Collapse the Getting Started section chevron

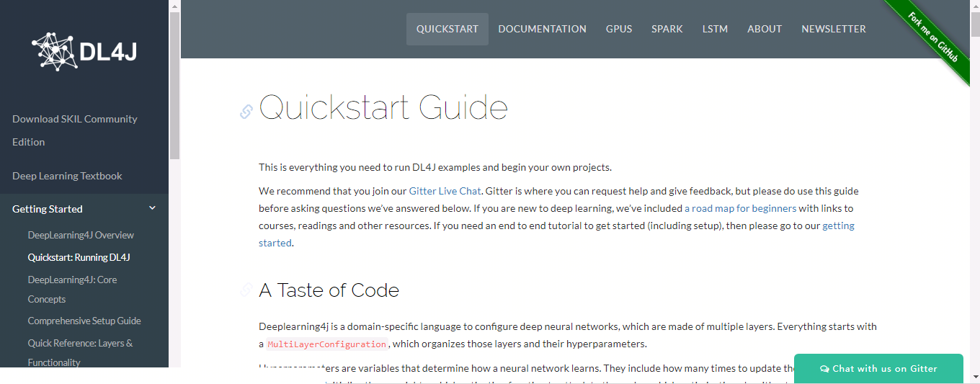coord(152,208)
